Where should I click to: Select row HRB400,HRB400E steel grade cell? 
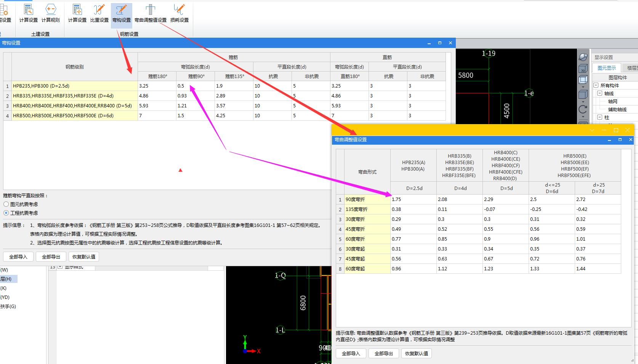click(75, 106)
